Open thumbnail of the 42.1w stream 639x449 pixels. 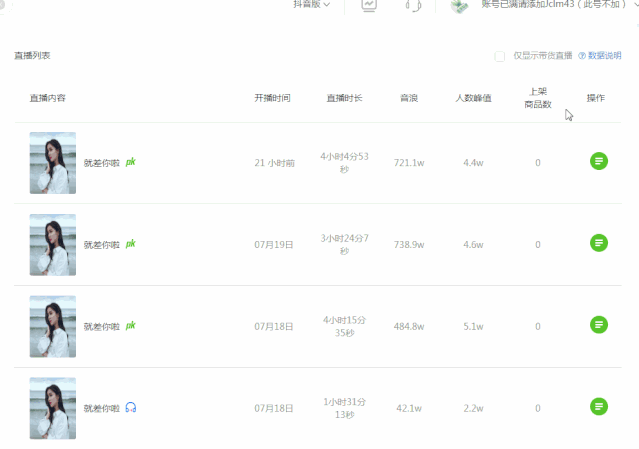point(53,408)
